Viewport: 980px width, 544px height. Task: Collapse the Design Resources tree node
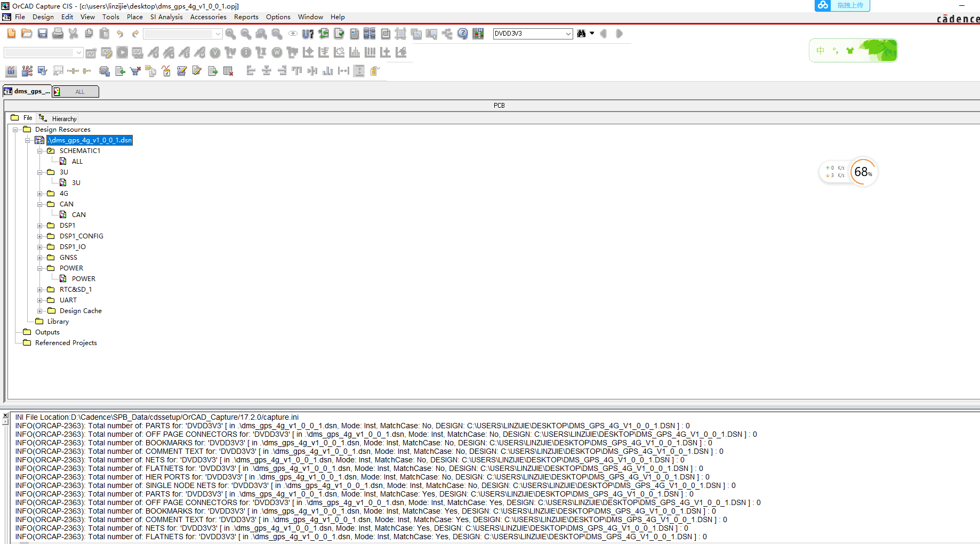(15, 130)
